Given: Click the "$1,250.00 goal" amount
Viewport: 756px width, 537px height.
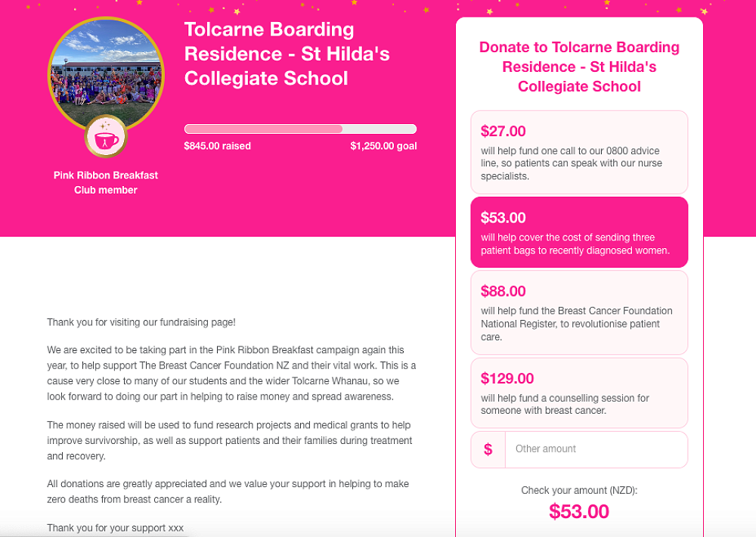Looking at the screenshot, I should click(383, 146).
